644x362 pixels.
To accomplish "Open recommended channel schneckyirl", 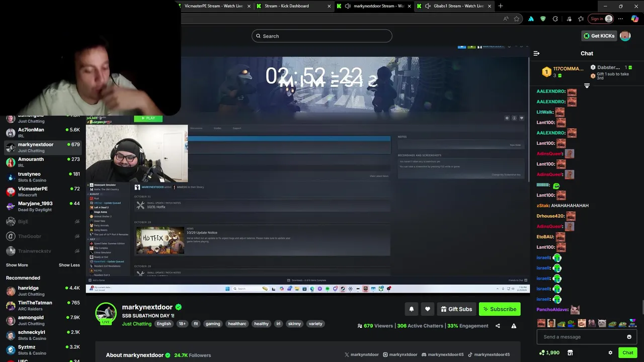I will point(43,335).
